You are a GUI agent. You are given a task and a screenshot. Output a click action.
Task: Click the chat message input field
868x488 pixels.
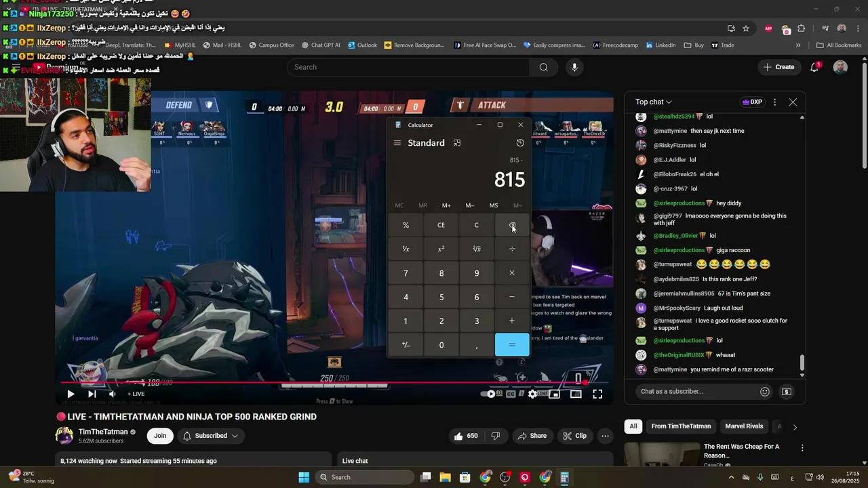[696, 391]
